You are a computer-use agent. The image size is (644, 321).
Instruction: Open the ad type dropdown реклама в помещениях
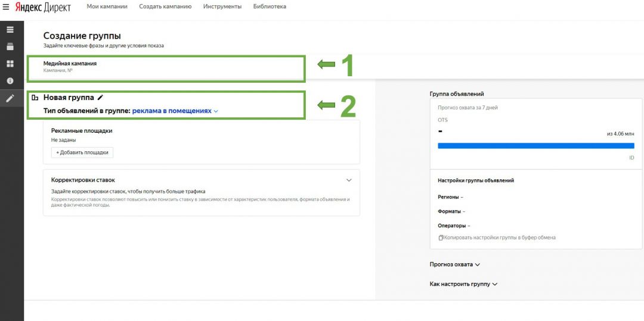click(x=175, y=111)
